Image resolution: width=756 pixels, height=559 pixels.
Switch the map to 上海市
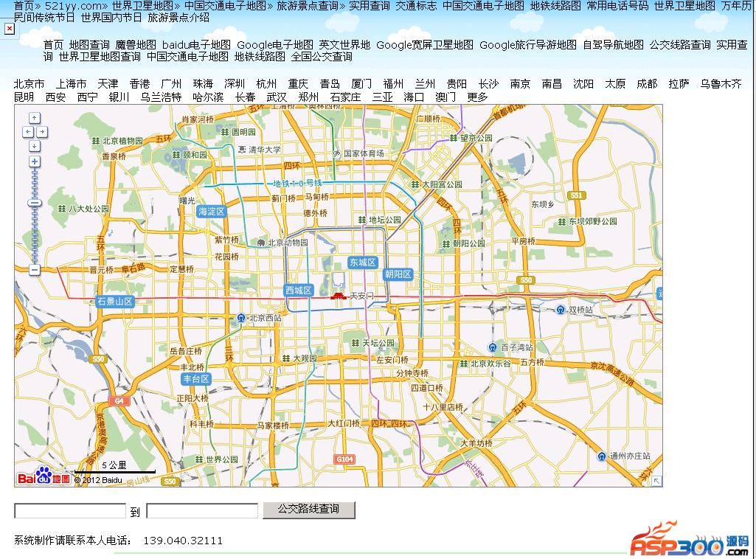click(x=72, y=84)
